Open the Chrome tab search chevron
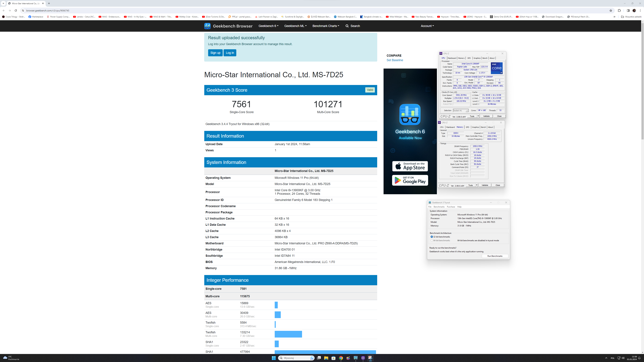Screen dimensions: 644x362 (3, 3)
